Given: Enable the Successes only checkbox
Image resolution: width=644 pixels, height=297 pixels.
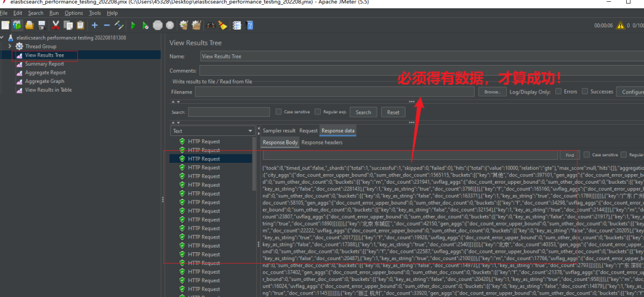Looking at the screenshot, I should coord(585,92).
